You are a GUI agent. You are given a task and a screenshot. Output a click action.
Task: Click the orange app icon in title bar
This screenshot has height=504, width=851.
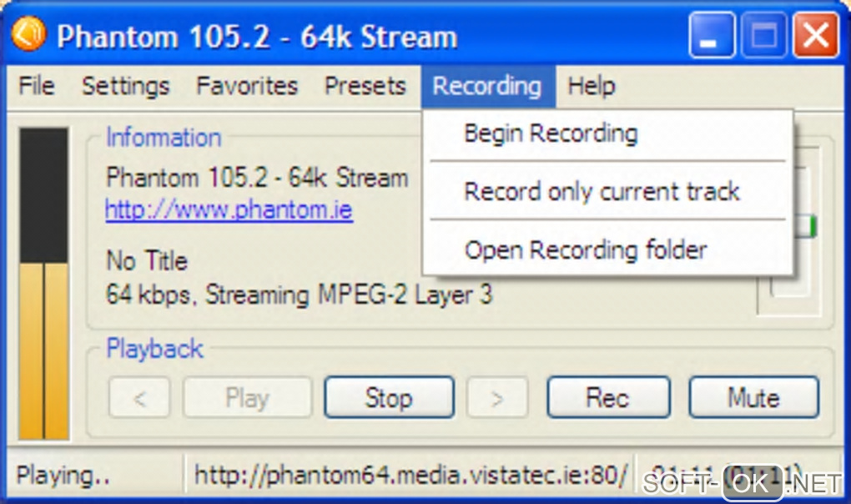click(28, 34)
